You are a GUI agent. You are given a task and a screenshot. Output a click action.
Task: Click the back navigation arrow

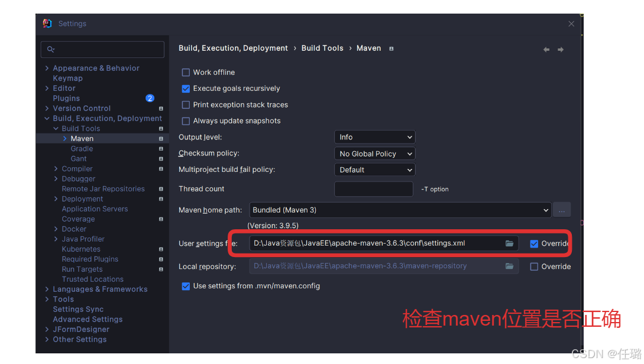tap(546, 50)
